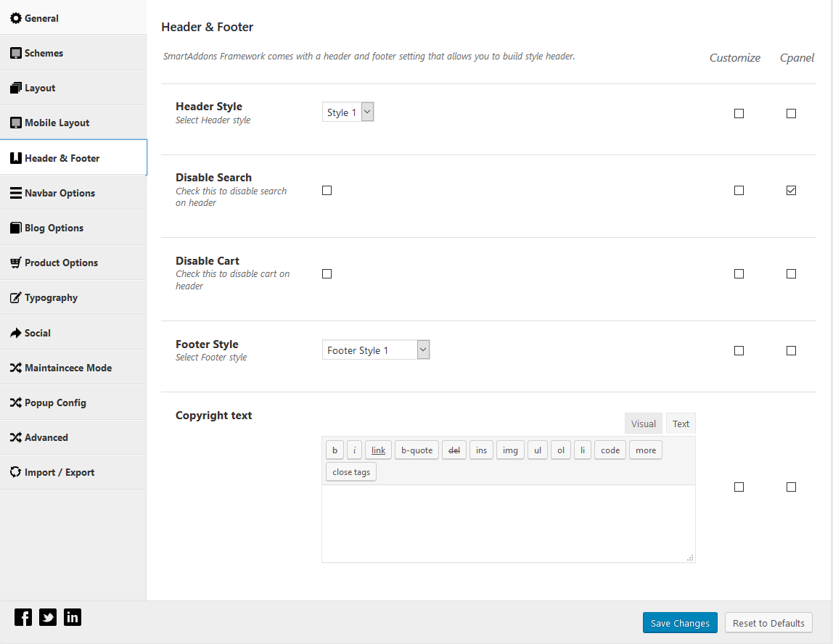Click the Layout stacked-pages icon
833x644 pixels.
point(16,88)
